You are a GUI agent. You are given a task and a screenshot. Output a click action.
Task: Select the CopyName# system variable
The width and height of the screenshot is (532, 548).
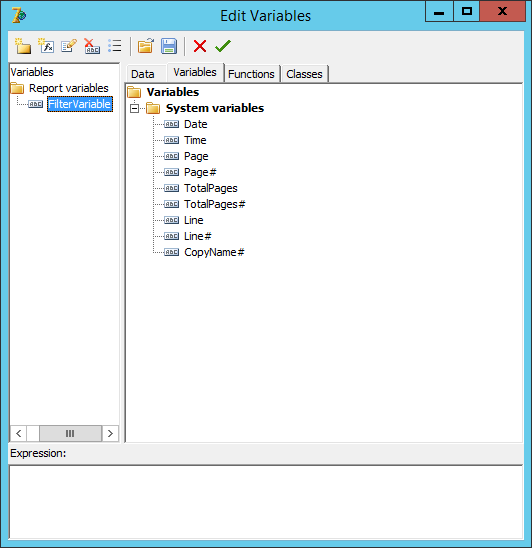point(214,252)
